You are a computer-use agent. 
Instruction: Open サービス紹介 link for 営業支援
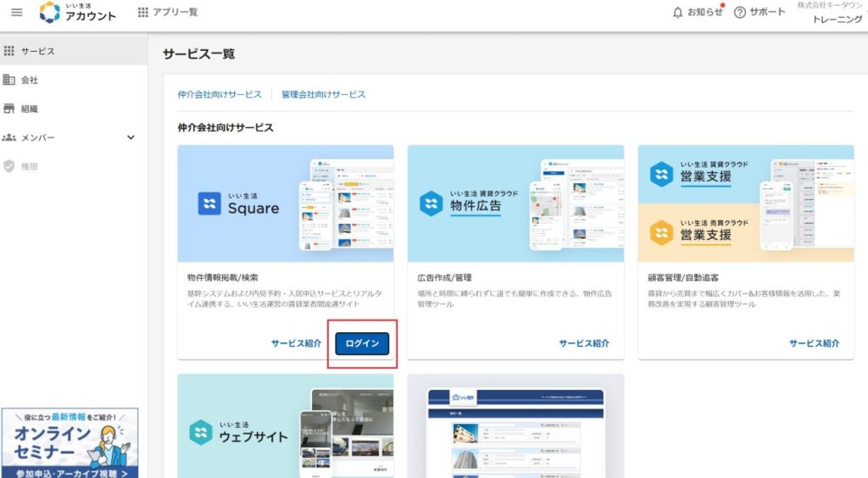(x=815, y=343)
